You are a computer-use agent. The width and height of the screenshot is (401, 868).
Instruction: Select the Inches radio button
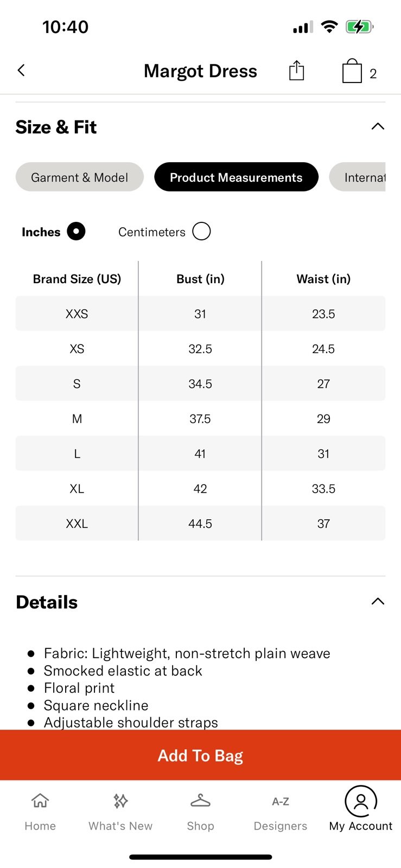76,232
